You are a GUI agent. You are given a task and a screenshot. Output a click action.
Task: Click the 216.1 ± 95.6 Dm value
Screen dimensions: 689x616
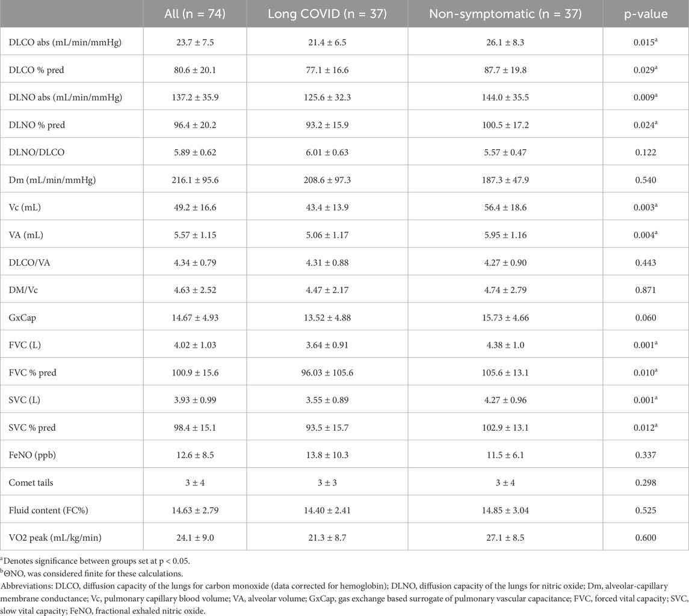pyautogui.click(x=194, y=180)
